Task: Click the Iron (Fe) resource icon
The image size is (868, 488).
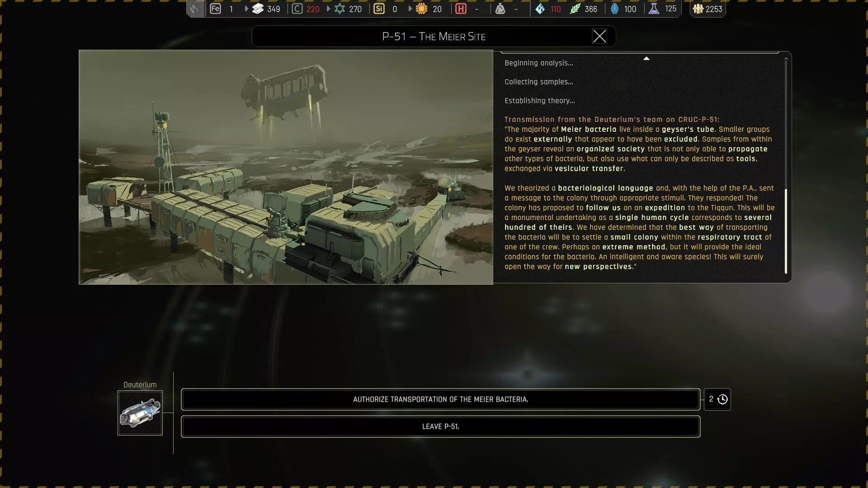Action: (216, 9)
